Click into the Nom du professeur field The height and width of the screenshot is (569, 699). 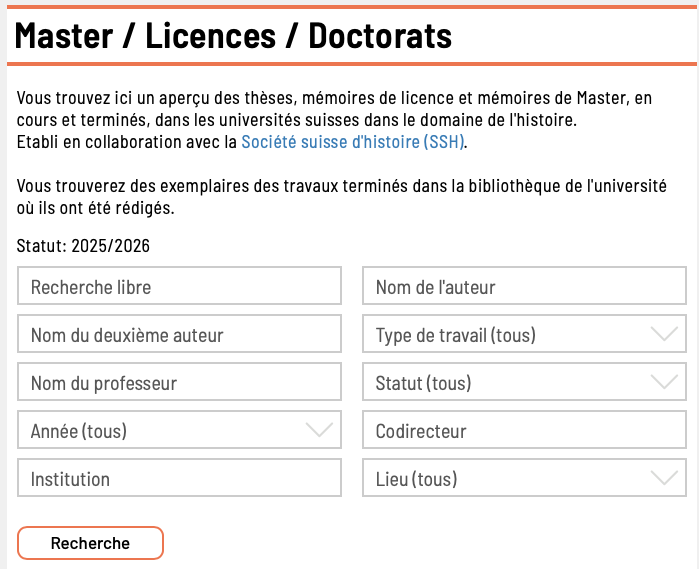tap(180, 383)
